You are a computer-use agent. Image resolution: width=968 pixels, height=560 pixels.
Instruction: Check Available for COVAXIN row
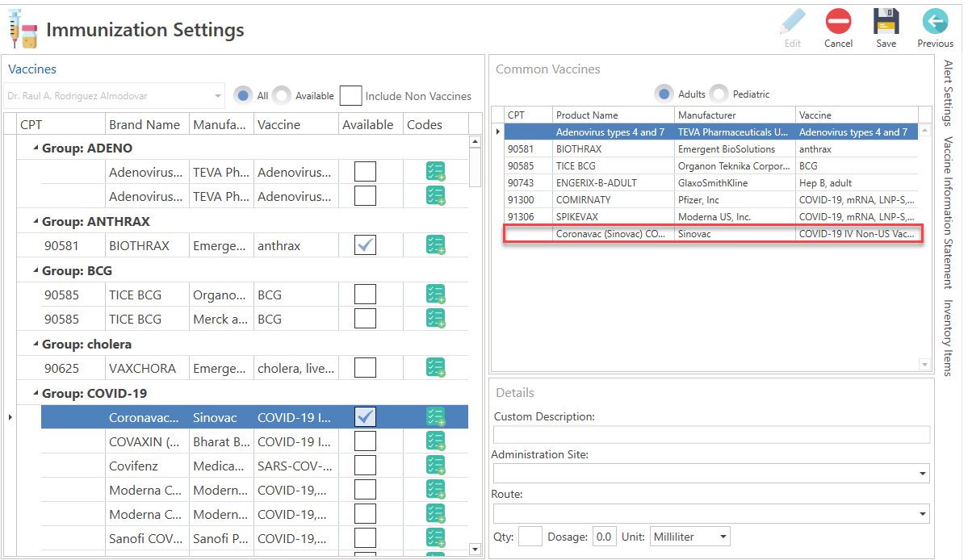366,441
